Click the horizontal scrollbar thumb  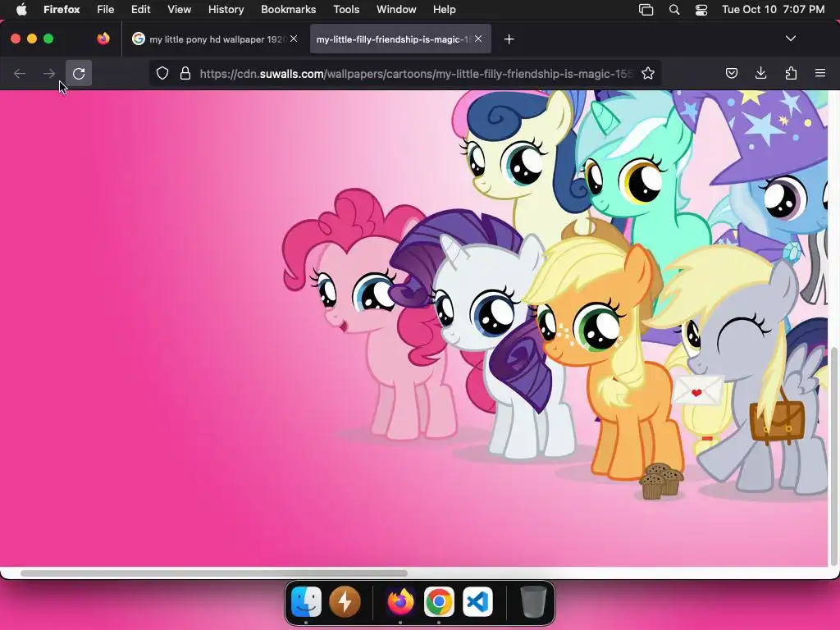(214, 573)
